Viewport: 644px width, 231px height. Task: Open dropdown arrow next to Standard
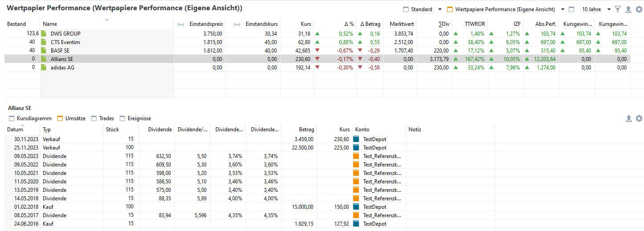coord(440,9)
